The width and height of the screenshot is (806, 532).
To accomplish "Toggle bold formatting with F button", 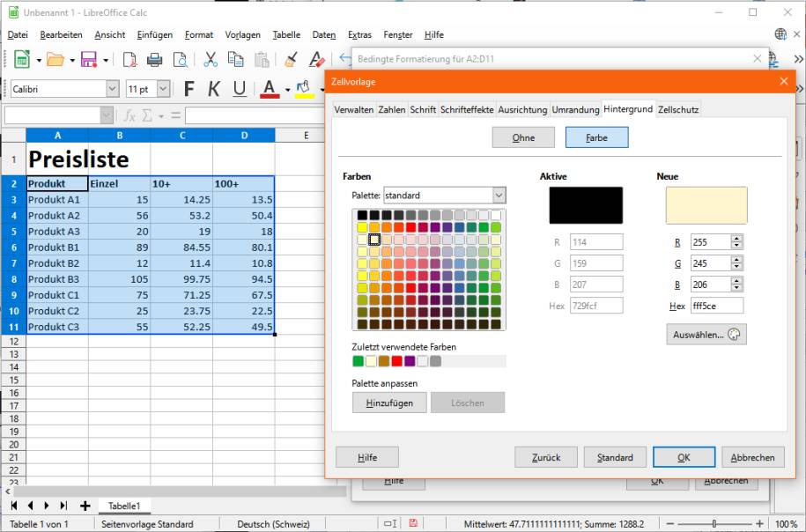I will click(x=189, y=89).
